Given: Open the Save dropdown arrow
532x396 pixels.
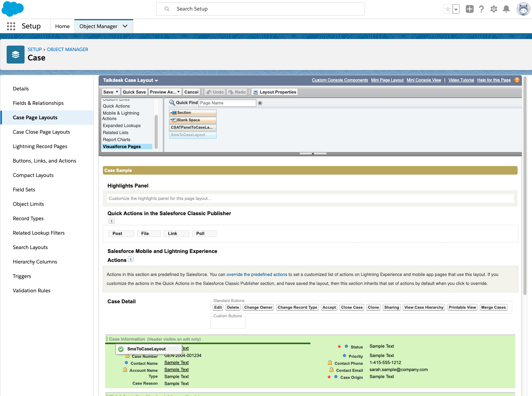Looking at the screenshot, I should click(117, 92).
